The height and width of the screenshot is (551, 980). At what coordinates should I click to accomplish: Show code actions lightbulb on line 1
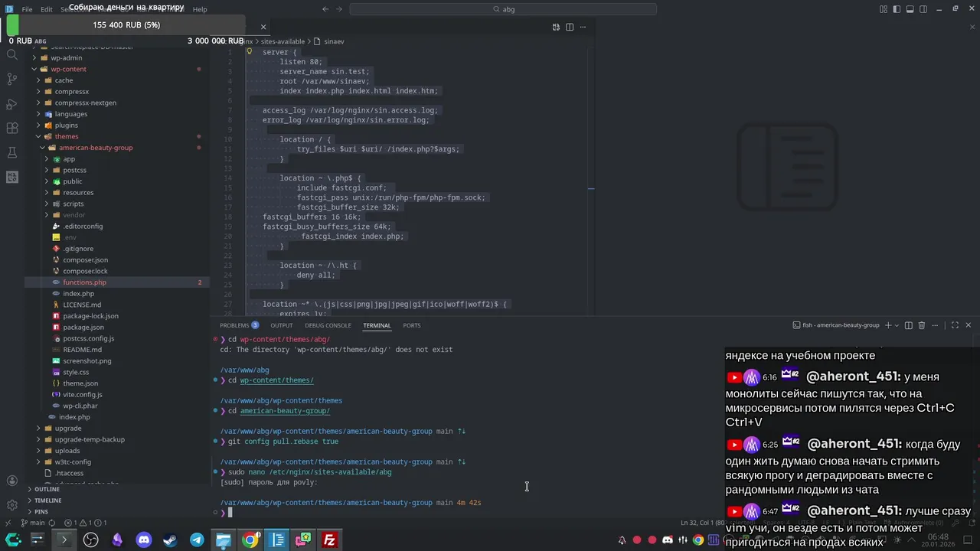pos(249,51)
